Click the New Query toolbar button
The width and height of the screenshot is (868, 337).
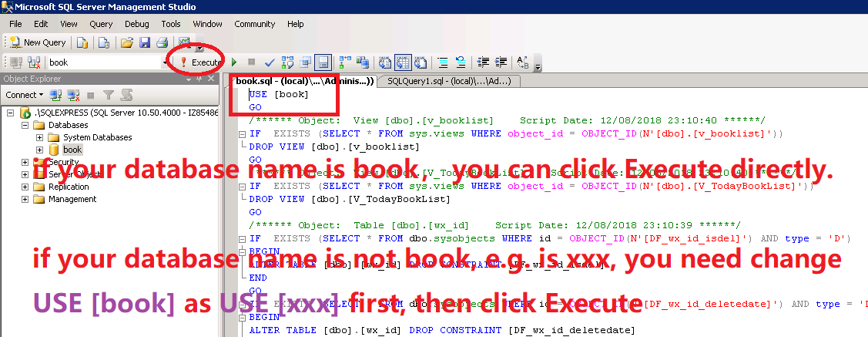(x=38, y=42)
